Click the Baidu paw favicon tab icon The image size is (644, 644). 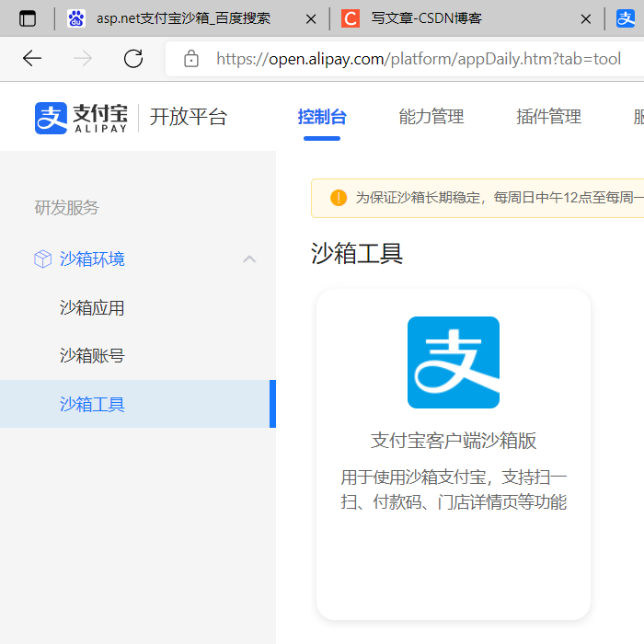[x=76, y=18]
